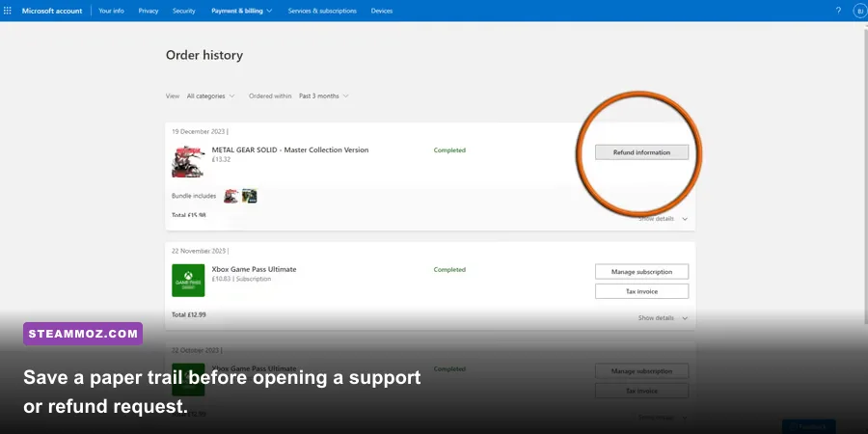Image resolution: width=868 pixels, height=434 pixels.
Task: Click first bundle item thumbnail
Action: [x=231, y=196]
